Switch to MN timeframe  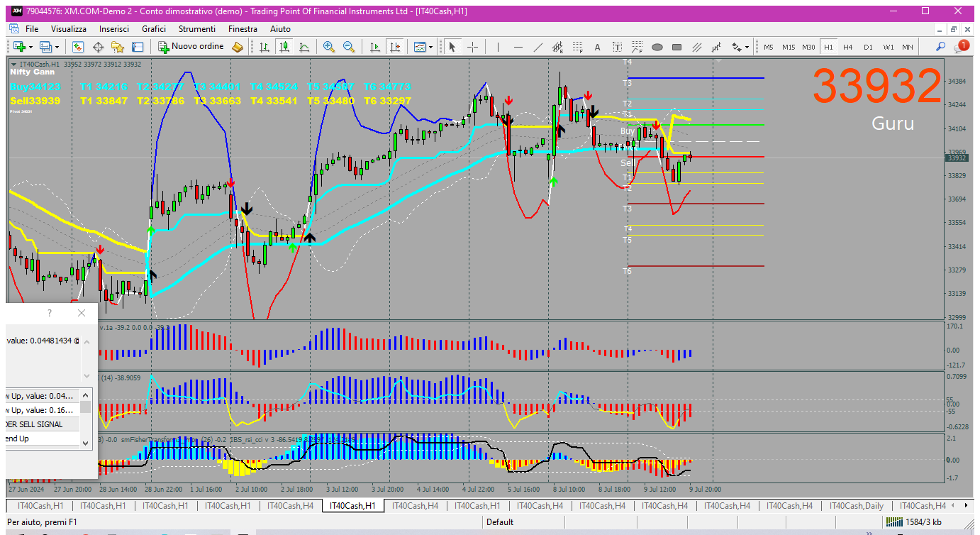click(x=908, y=47)
